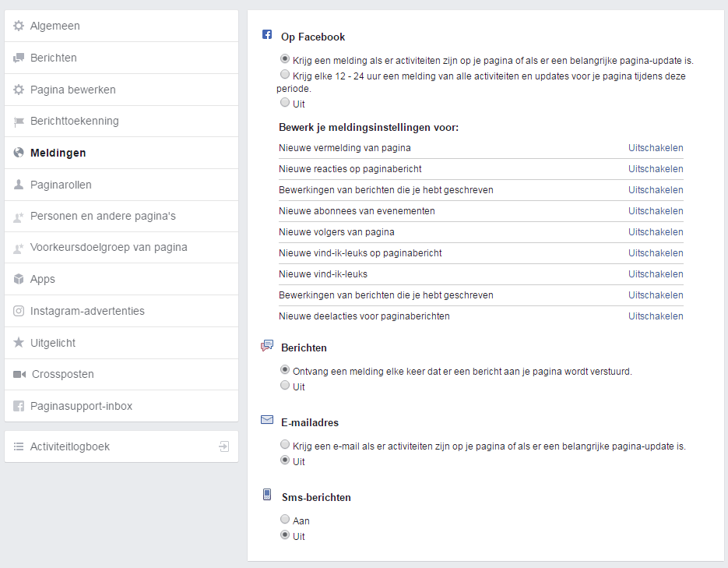The width and height of the screenshot is (728, 568).
Task: Disable Nieuwe volgers van pagina via Uitschakelen
Action: [656, 232]
